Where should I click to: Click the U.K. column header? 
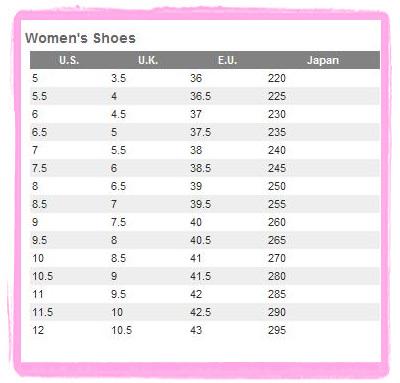pyautogui.click(x=148, y=60)
